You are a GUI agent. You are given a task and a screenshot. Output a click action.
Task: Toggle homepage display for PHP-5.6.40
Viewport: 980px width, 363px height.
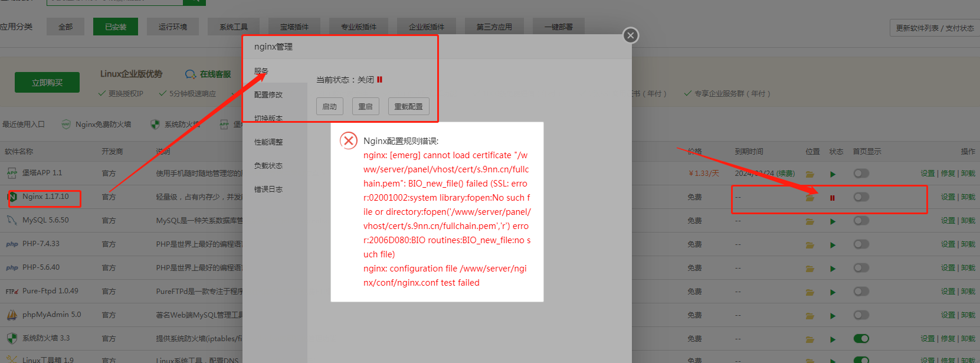[x=861, y=267]
